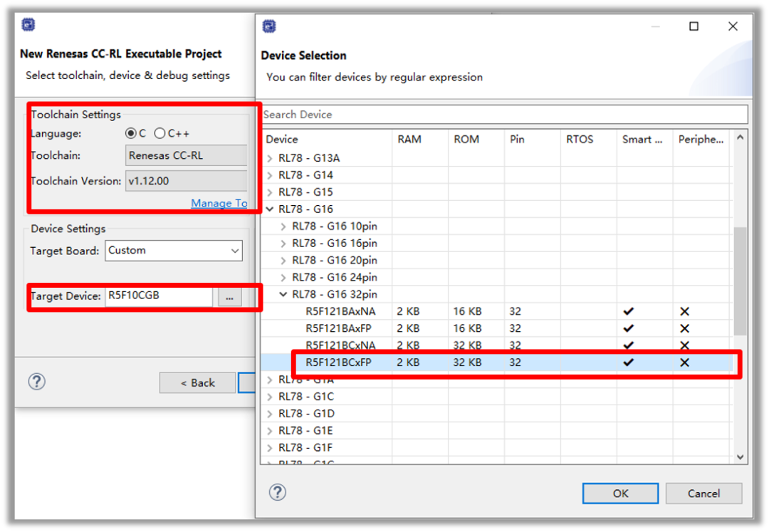Click the help icon in New Project wizard
The width and height of the screenshot is (769, 532).
pyautogui.click(x=37, y=381)
